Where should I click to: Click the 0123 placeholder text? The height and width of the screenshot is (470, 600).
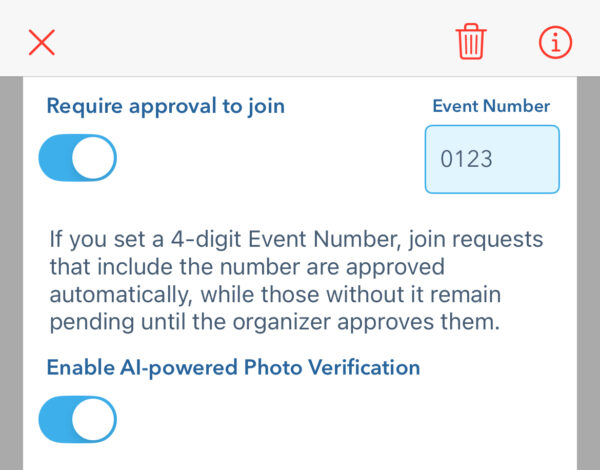click(467, 159)
